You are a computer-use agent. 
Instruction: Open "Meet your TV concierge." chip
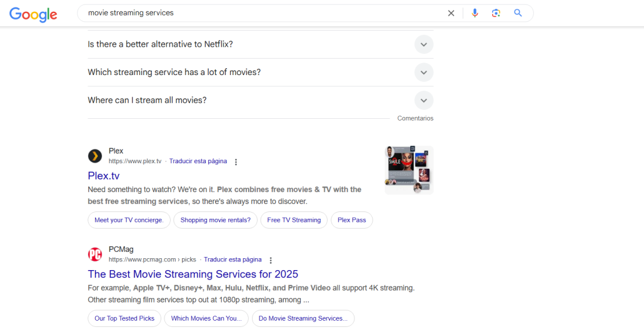tap(129, 220)
